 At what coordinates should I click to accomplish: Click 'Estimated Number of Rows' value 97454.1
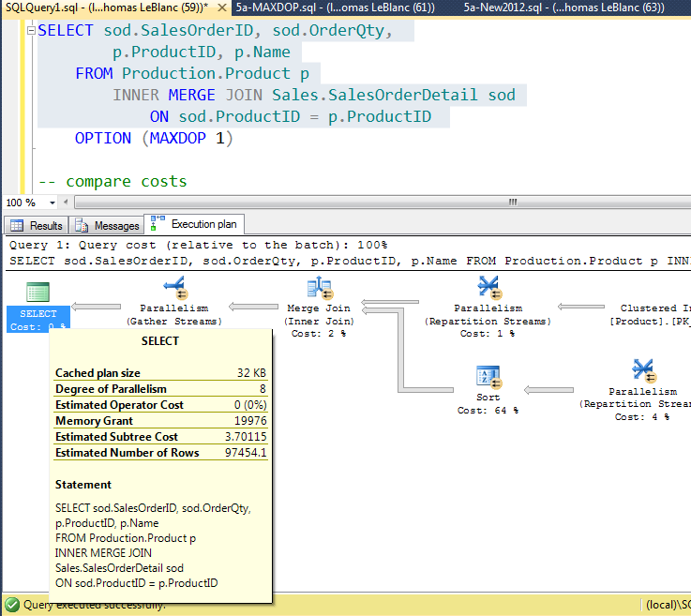[246, 453]
